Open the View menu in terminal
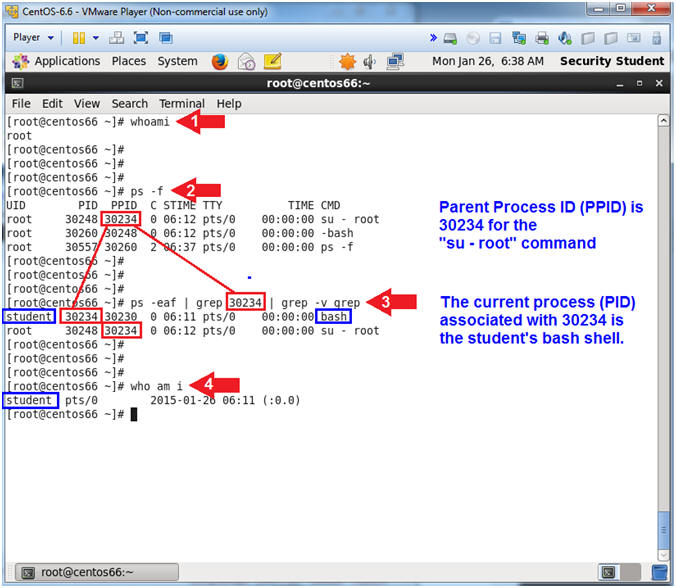Viewport: 676px width, 588px height. 87,103
